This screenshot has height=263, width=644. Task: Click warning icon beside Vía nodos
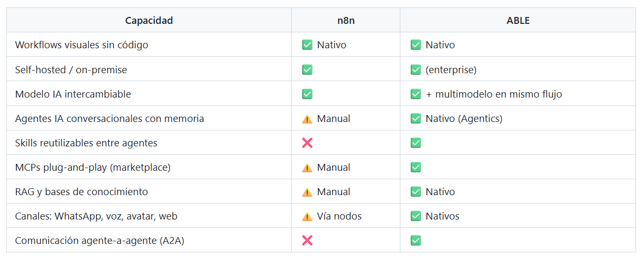pos(307,216)
